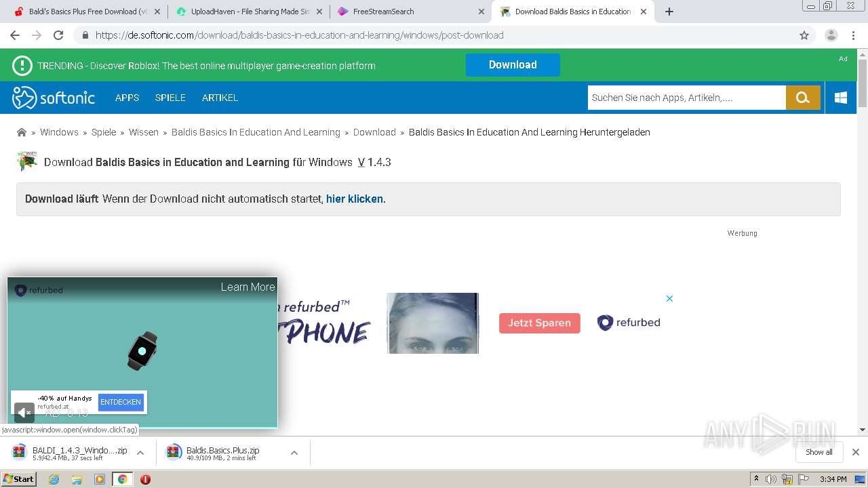Image resolution: width=868 pixels, height=488 pixels.
Task: Open the Wissen breadcrumb link
Action: [144, 132]
